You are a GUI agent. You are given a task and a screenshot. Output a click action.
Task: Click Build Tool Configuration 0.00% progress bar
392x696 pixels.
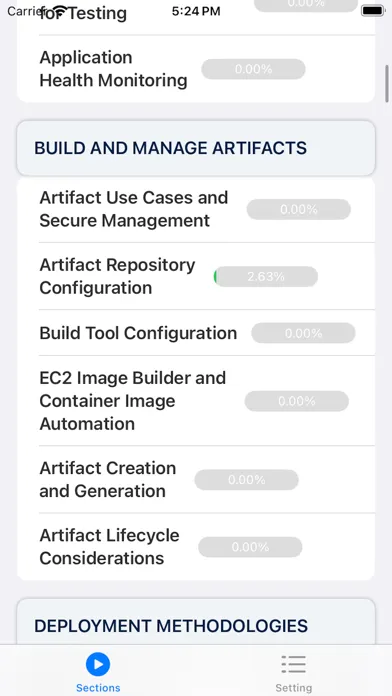[x=303, y=333]
